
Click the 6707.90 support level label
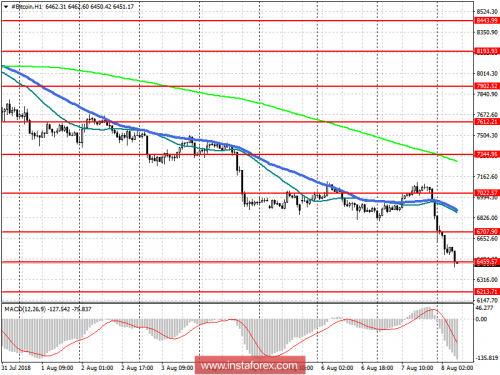tap(487, 232)
